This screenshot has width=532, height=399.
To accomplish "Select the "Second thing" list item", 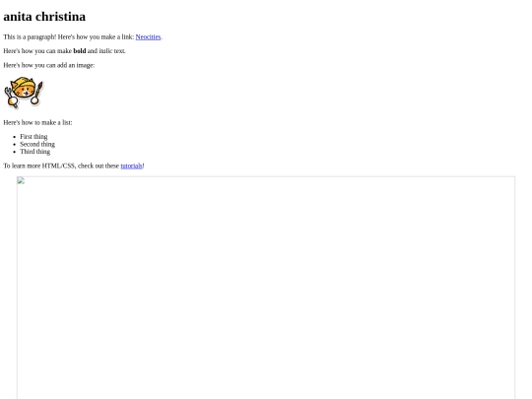I will pyautogui.click(x=37, y=144).
